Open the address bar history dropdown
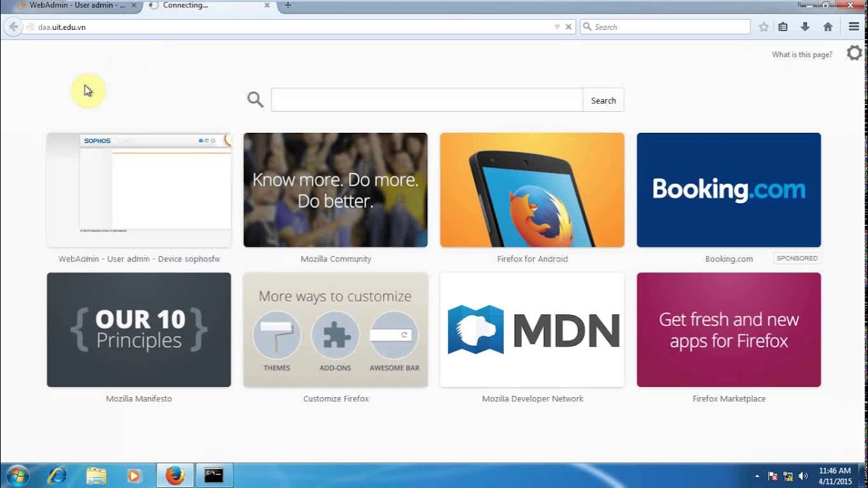Screen dimensions: 868x488 [557, 27]
